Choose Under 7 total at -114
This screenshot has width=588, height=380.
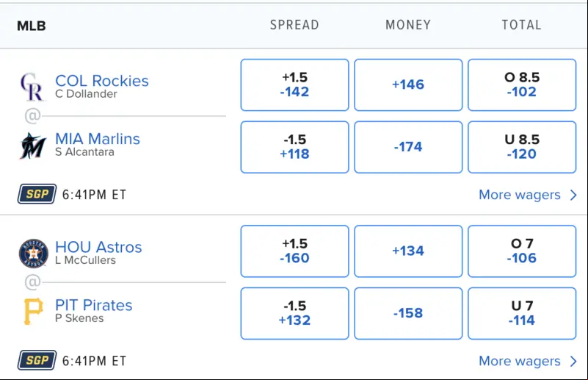click(x=522, y=314)
